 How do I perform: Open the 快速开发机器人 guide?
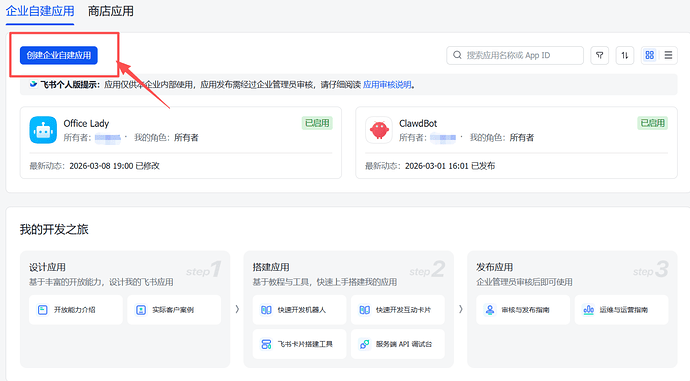pyautogui.click(x=300, y=310)
